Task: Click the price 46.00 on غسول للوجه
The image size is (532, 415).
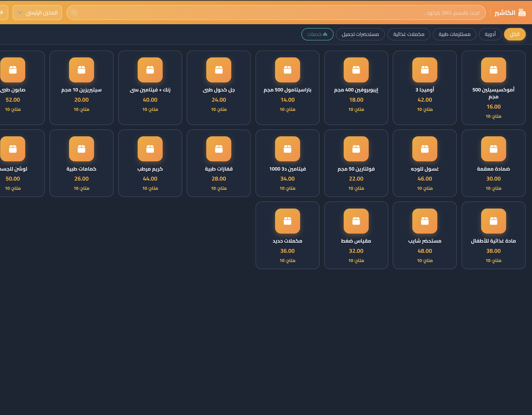Action: click(x=425, y=179)
